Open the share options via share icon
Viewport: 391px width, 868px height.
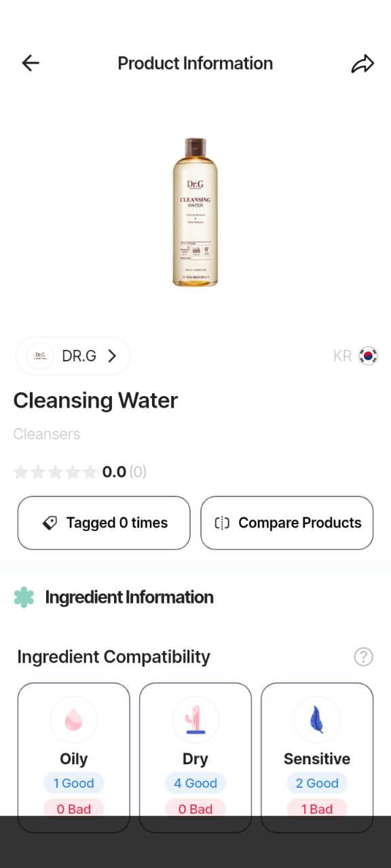pyautogui.click(x=364, y=62)
